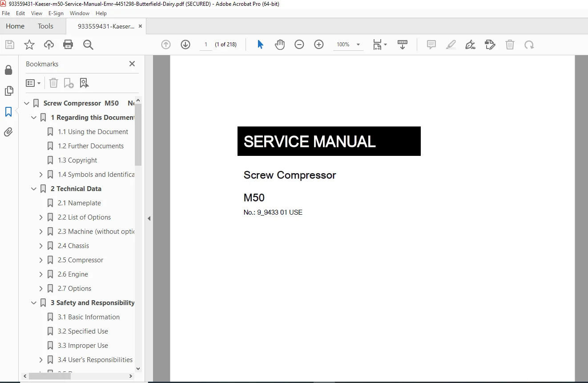Activate the Selection arrow tool
Viewport: 588px width, 383px height.
(260, 45)
